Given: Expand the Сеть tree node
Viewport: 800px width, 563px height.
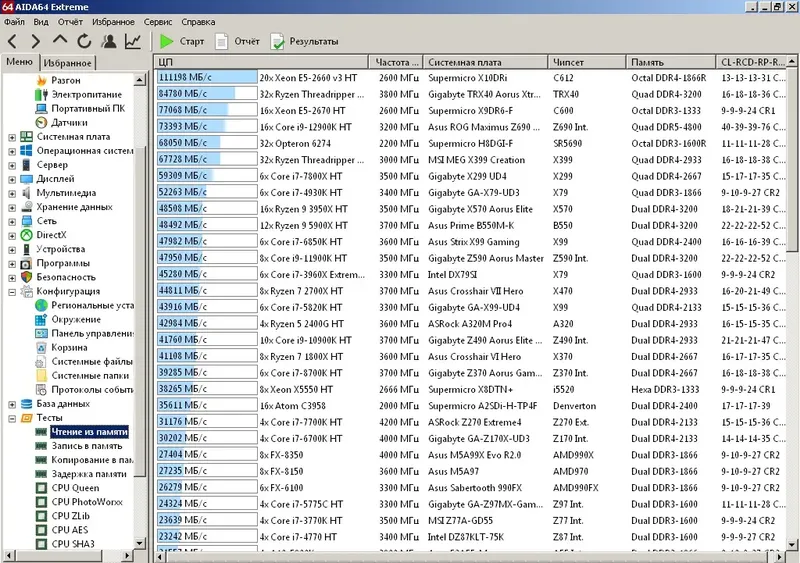Looking at the screenshot, I should click(x=12, y=222).
